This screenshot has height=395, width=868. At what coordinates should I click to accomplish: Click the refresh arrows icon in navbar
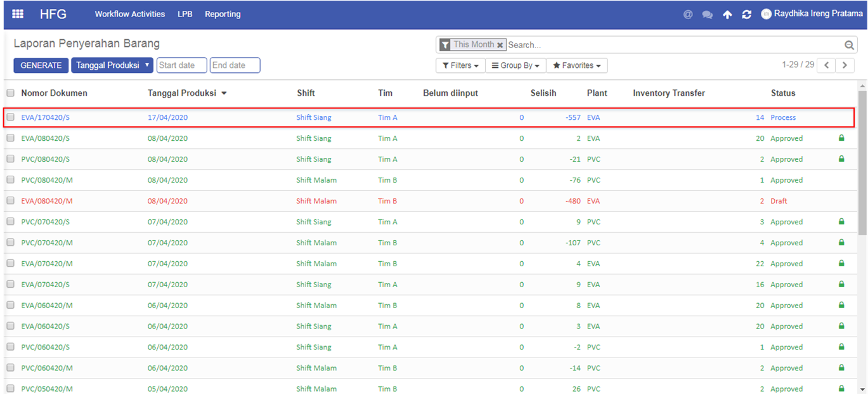[746, 15]
